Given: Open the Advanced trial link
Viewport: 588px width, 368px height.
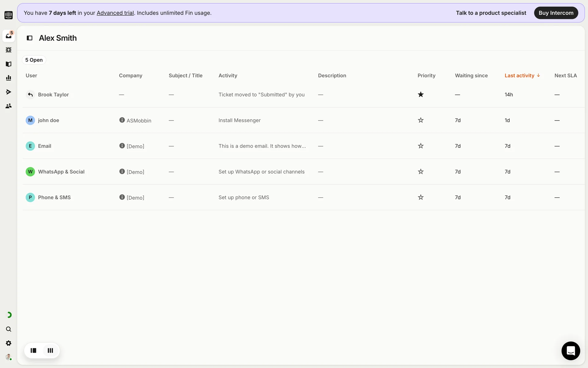Looking at the screenshot, I should click(115, 13).
